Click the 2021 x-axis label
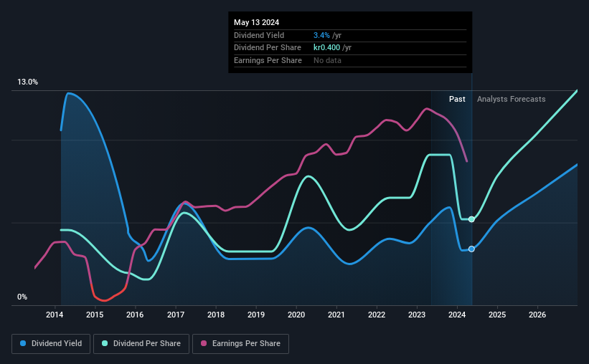This screenshot has height=364, width=589. [336, 315]
